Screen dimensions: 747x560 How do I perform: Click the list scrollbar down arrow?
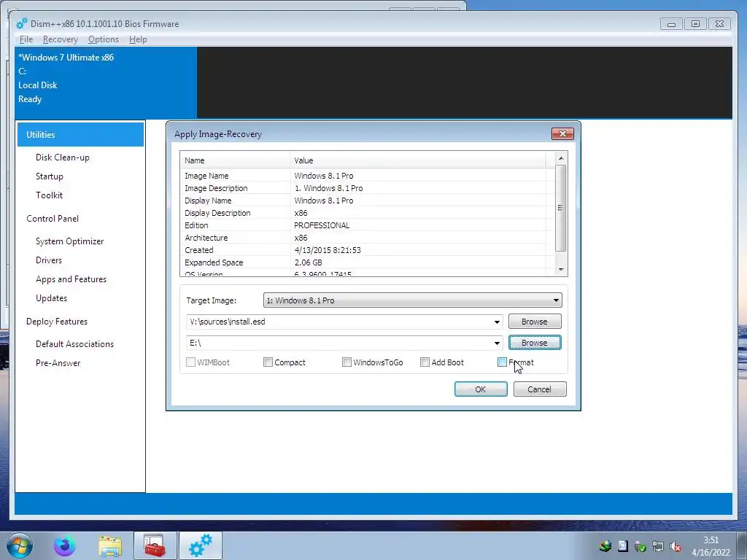click(561, 270)
